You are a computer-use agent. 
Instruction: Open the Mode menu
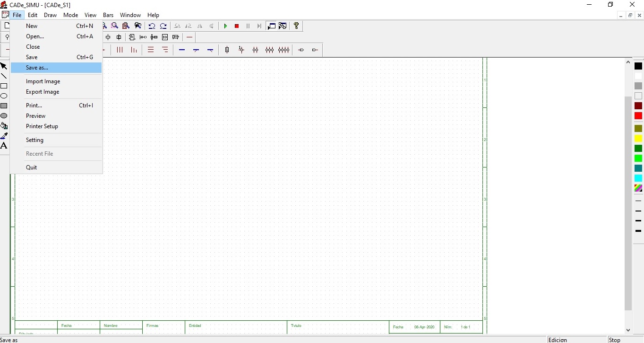tap(70, 15)
